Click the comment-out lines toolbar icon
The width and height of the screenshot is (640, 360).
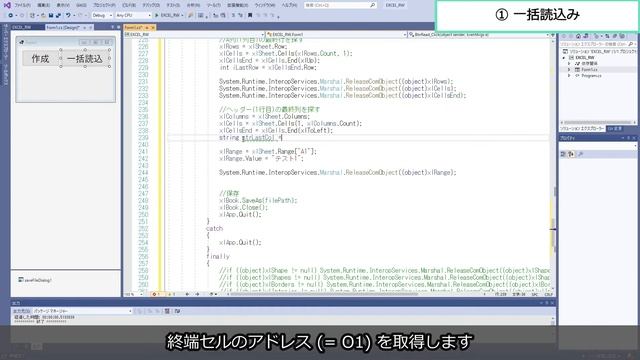coord(233,15)
